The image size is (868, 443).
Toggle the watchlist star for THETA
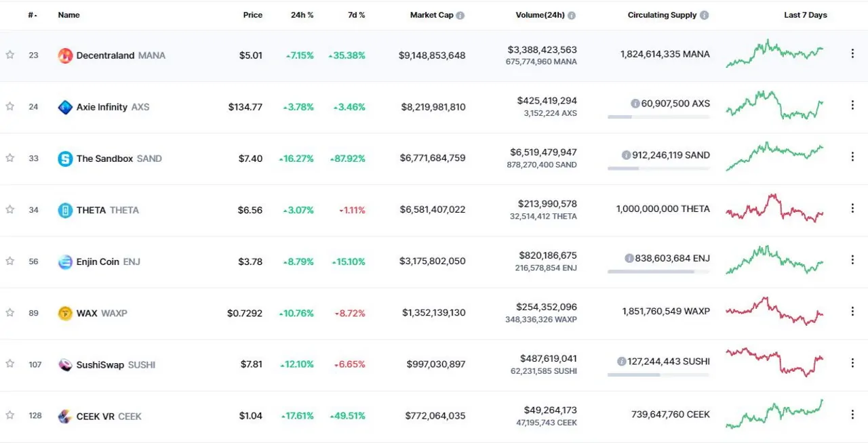click(x=10, y=209)
